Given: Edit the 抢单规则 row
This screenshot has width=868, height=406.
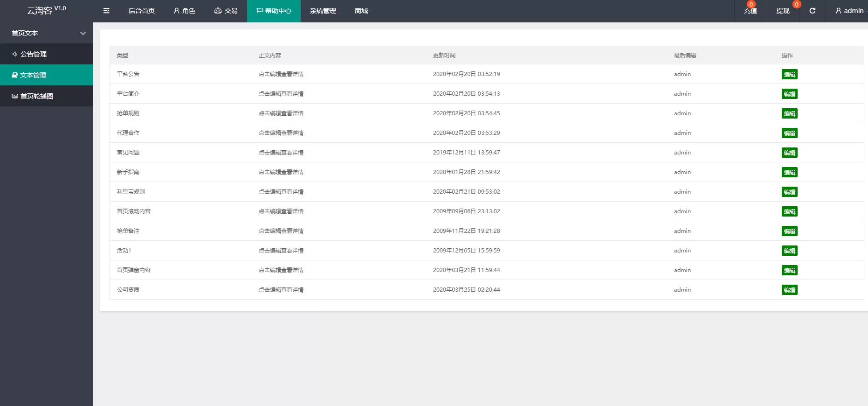Looking at the screenshot, I should (789, 113).
